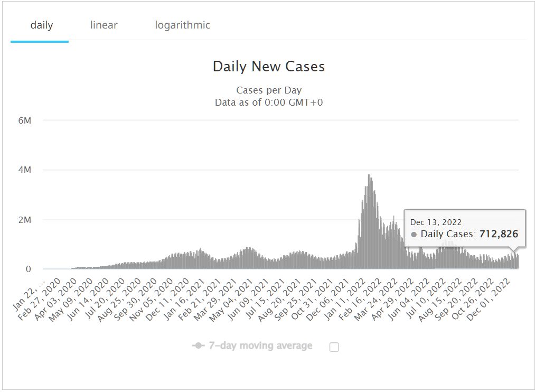Select the logarithmic tab

[x=182, y=25]
